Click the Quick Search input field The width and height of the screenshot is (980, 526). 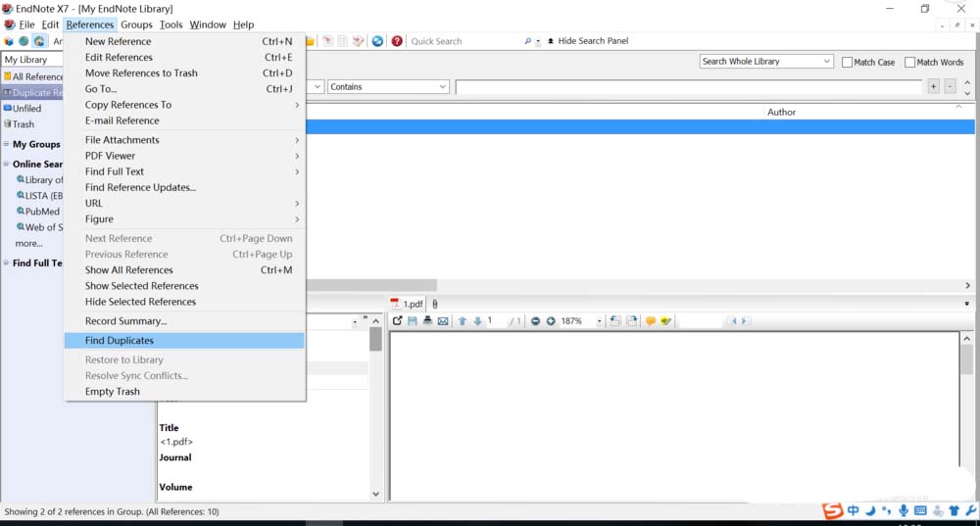pyautogui.click(x=465, y=41)
